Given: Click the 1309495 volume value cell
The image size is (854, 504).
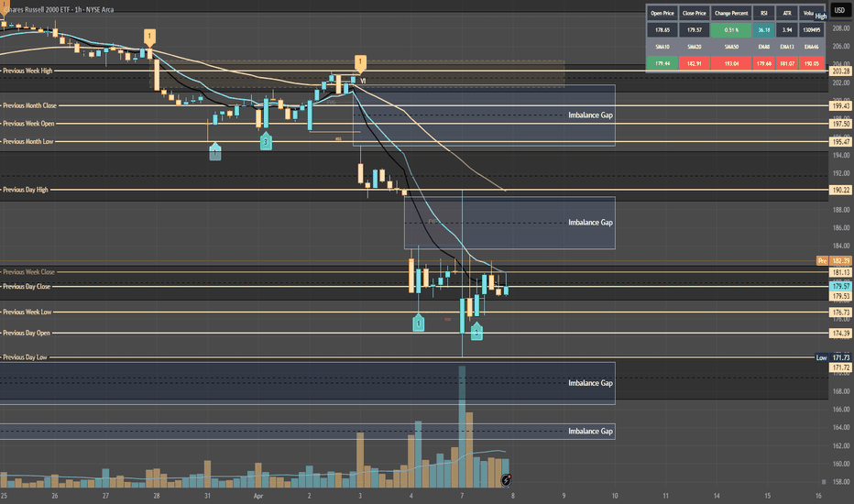Looking at the screenshot, I should pyautogui.click(x=812, y=30).
